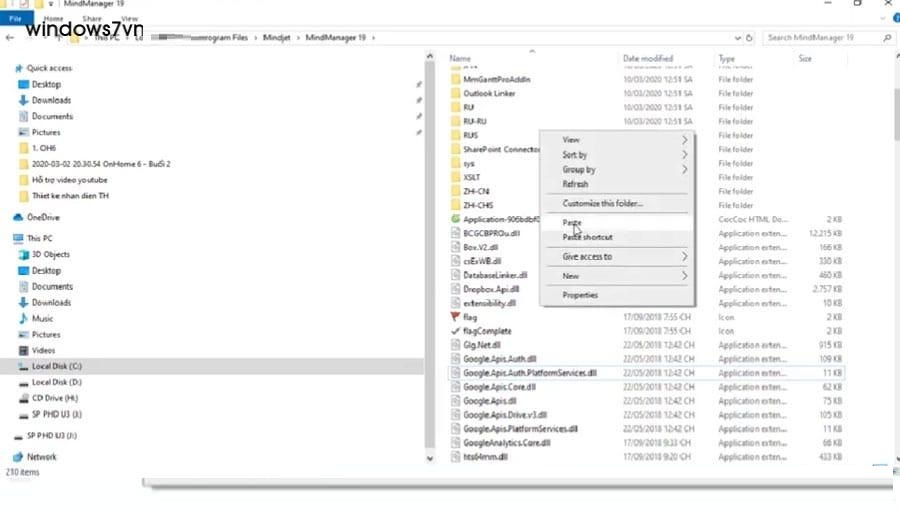Select Glg.Net.dll file
The height and width of the screenshot is (511, 900).
pos(482,346)
